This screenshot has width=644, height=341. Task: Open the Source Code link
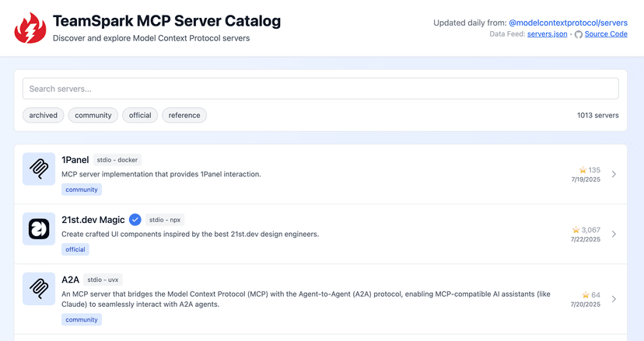pyautogui.click(x=606, y=34)
